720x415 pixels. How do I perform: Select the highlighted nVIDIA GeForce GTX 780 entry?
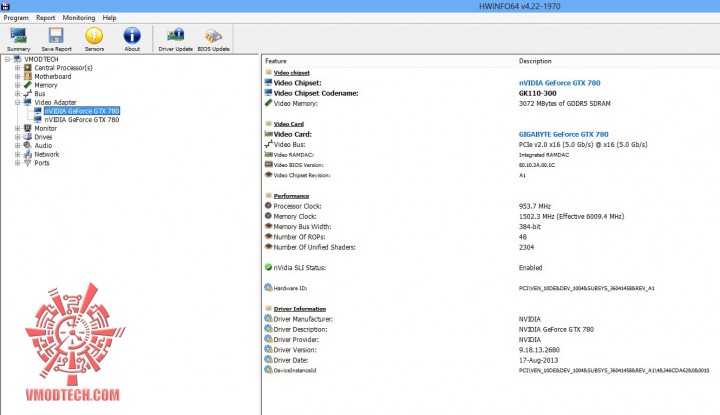coord(82,111)
